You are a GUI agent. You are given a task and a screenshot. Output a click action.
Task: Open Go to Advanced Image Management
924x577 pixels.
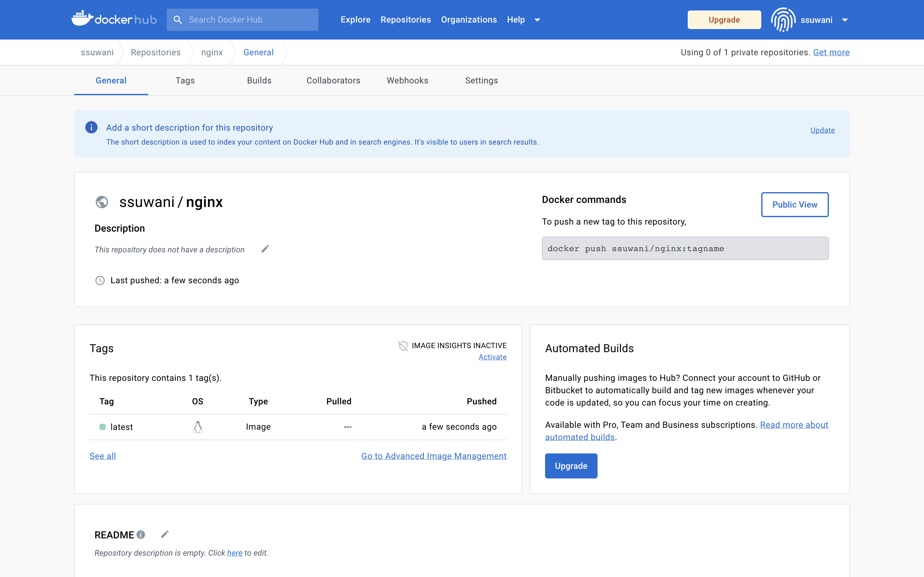tap(434, 456)
